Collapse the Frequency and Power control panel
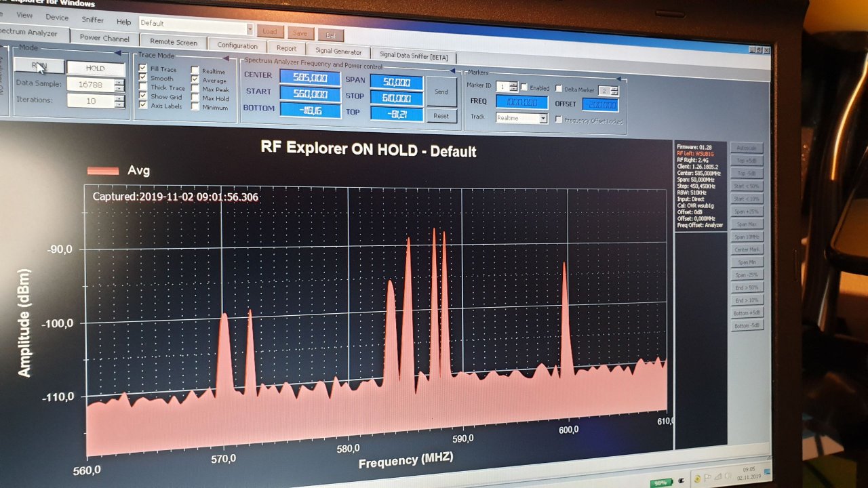Image resolution: width=868 pixels, height=488 pixels. pos(451,69)
